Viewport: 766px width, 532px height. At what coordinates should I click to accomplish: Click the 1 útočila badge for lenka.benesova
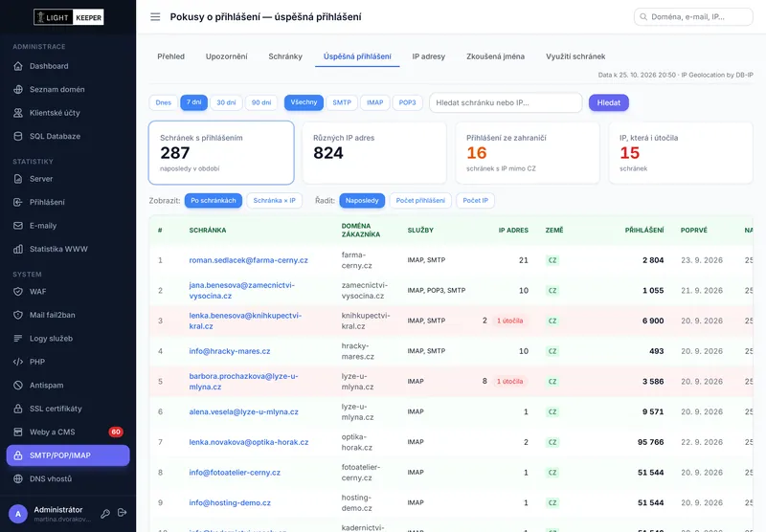click(x=510, y=321)
